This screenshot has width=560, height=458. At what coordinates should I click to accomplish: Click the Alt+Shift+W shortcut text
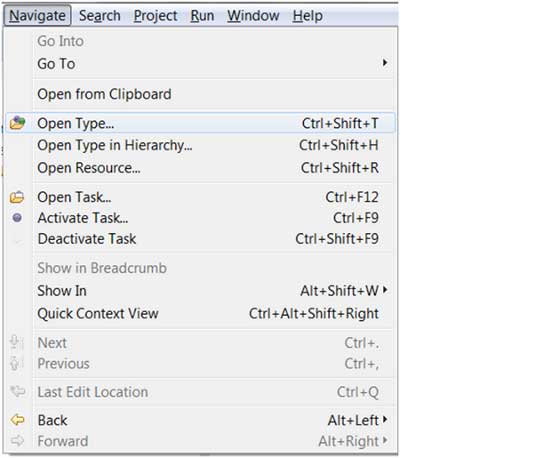point(339,291)
